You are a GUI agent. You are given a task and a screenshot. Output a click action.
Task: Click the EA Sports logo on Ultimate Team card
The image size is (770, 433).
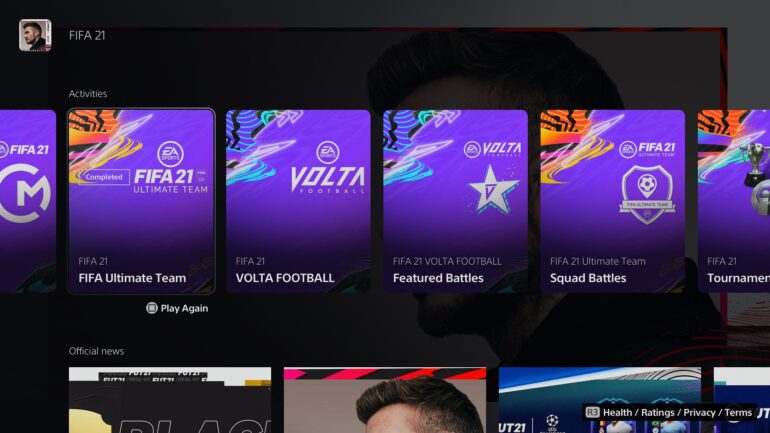170,154
